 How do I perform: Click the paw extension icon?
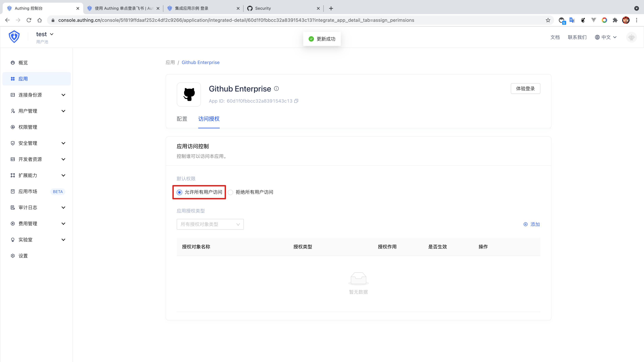point(583,20)
